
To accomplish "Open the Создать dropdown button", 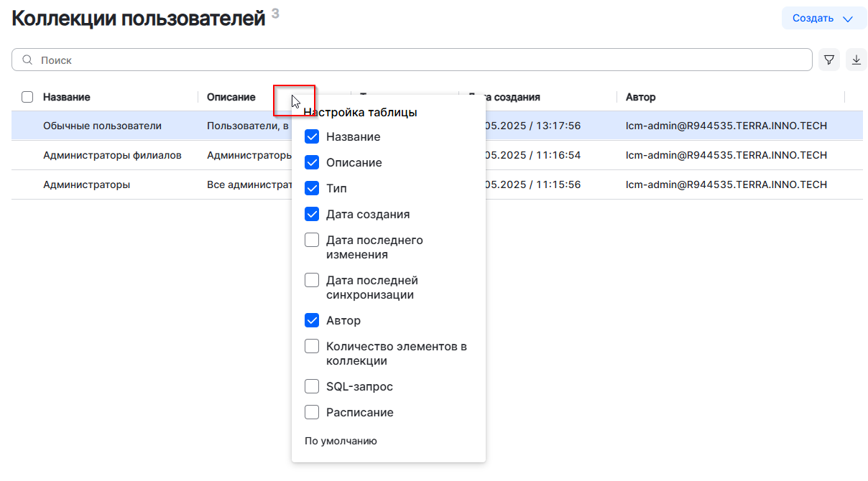I will click(823, 19).
